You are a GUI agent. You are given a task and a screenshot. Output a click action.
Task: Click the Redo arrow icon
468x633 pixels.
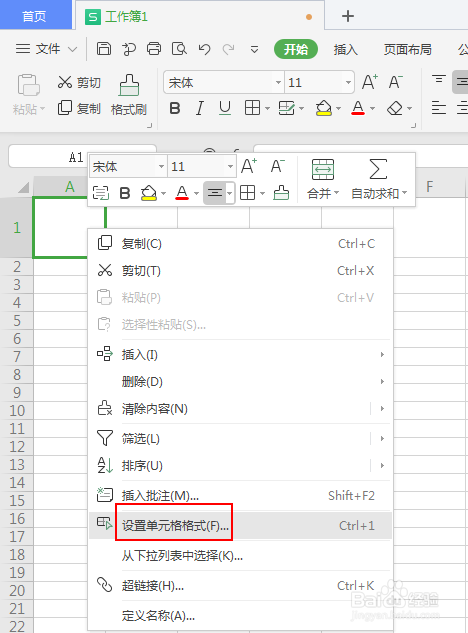click(229, 49)
